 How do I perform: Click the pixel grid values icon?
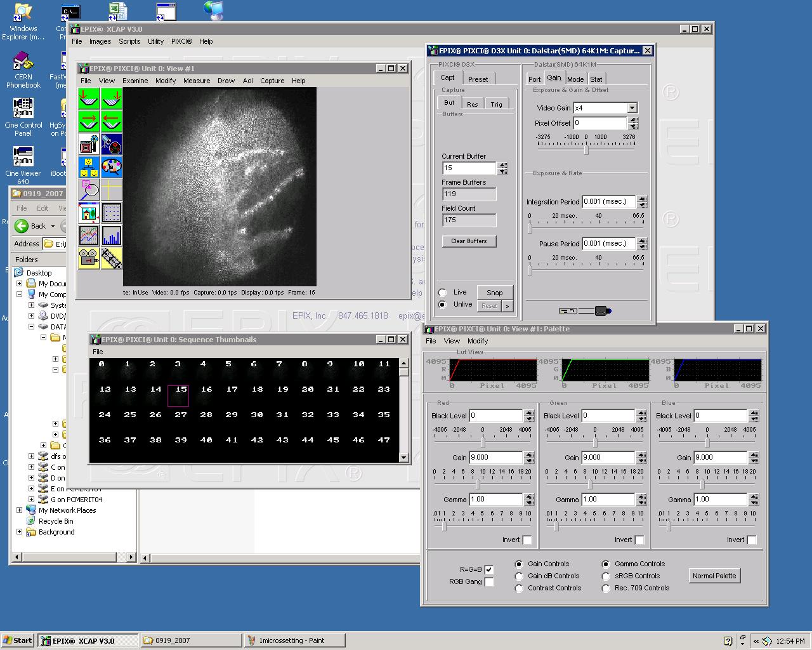point(112,213)
